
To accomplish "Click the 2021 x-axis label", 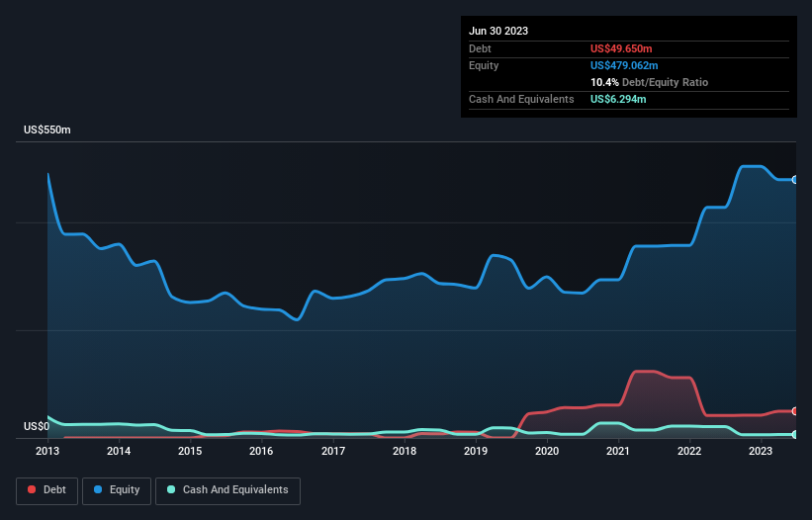I will (618, 451).
